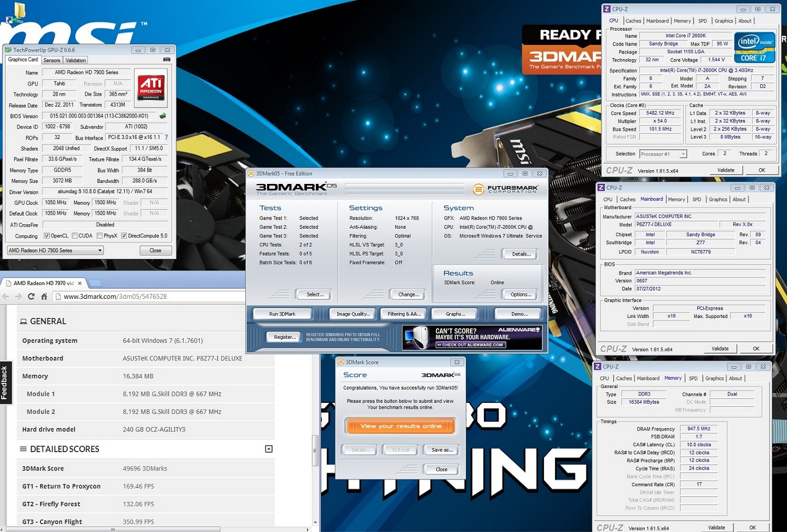Viewport: 787px width, 532px height.
Task: Open Mainboard tab in top CPU-Z window
Action: [657, 21]
